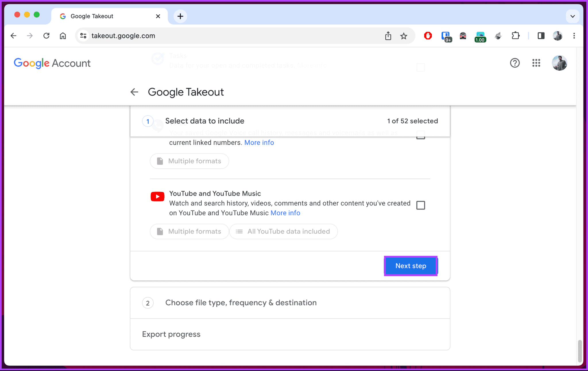This screenshot has height=371, width=588.
Task: Open a new browser tab
Action: [x=180, y=16]
